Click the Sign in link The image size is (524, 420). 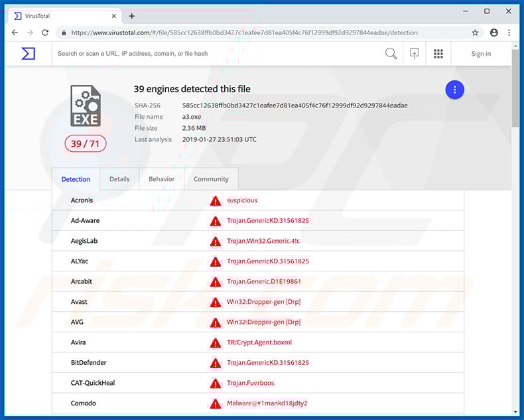click(x=481, y=54)
